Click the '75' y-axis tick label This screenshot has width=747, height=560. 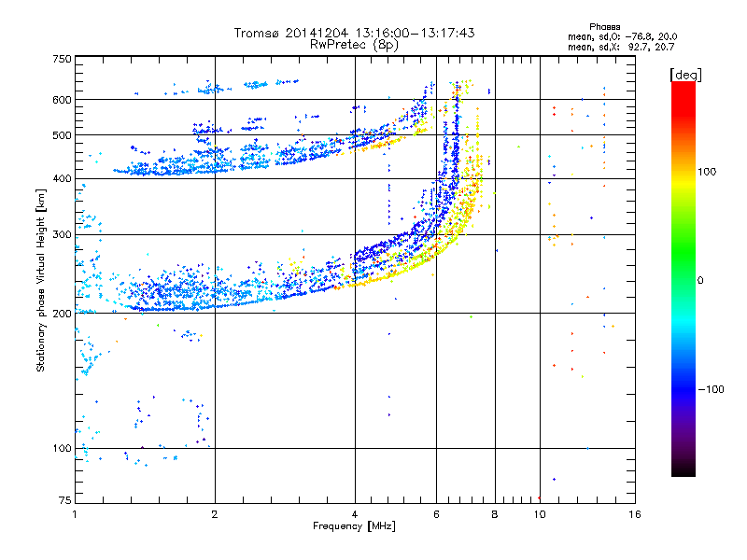tap(65, 500)
